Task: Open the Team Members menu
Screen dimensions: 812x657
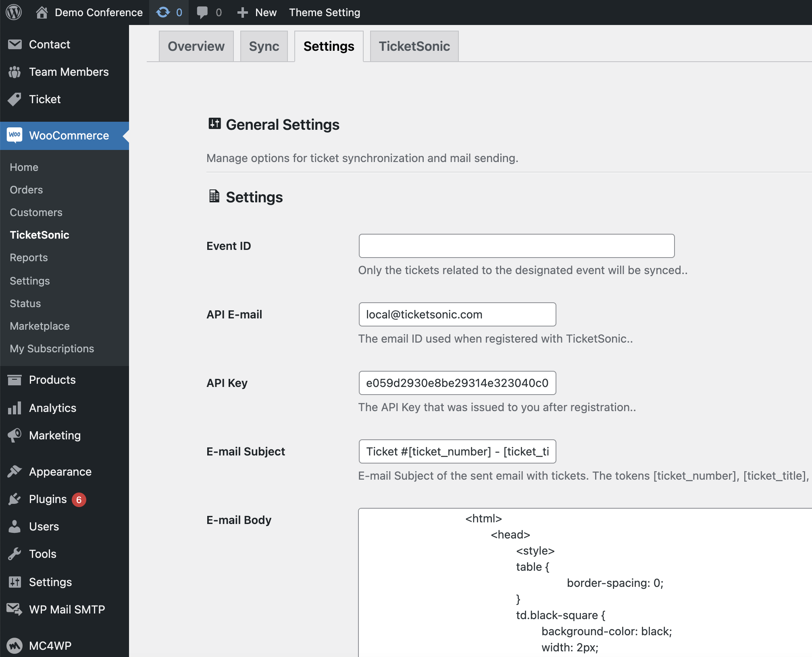Action: [69, 72]
